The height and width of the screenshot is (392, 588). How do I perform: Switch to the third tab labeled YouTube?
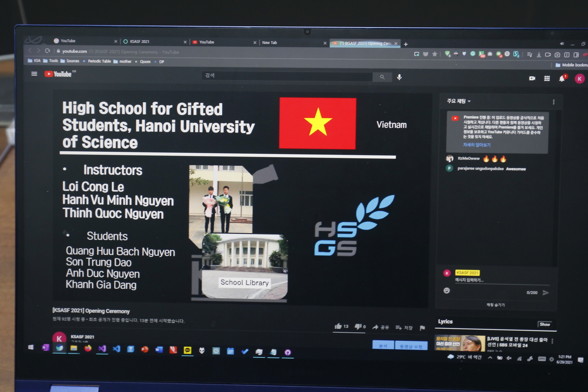pos(224,42)
